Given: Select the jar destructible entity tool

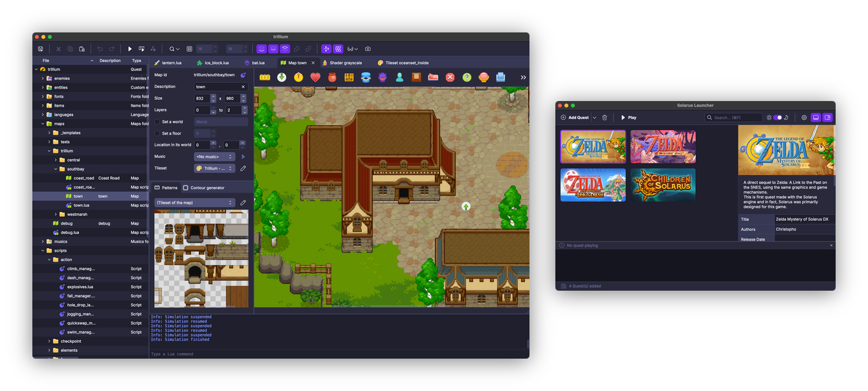Looking at the screenshot, I should (332, 77).
